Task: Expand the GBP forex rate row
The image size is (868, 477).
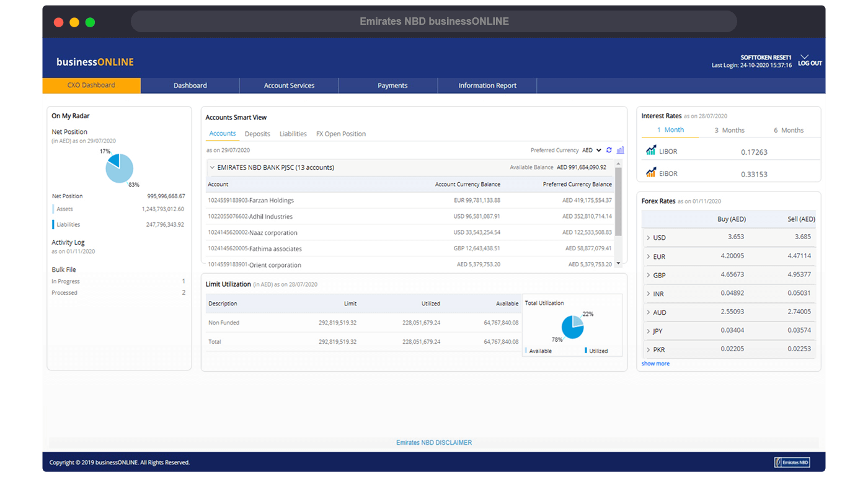Action: (x=648, y=275)
